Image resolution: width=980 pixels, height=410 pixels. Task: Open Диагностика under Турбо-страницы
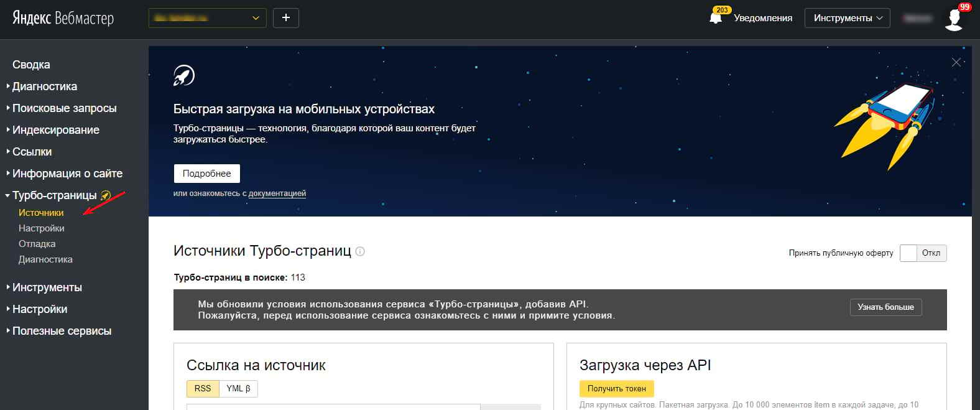pyautogui.click(x=45, y=259)
